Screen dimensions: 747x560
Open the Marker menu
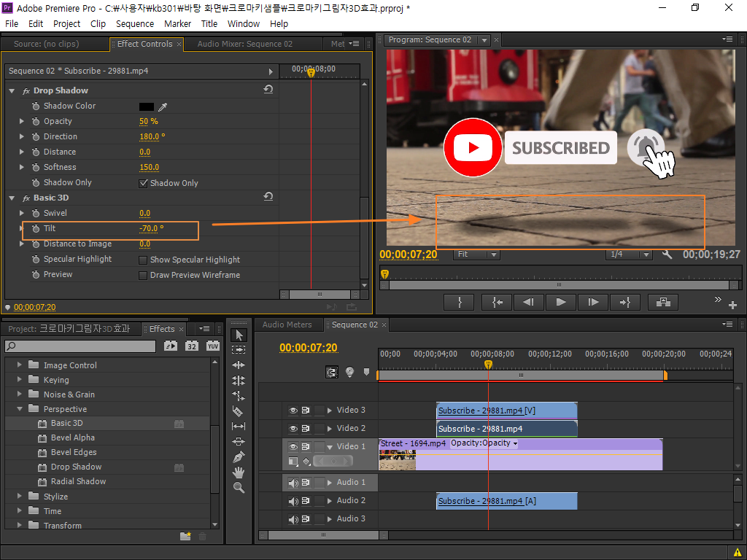(x=178, y=24)
